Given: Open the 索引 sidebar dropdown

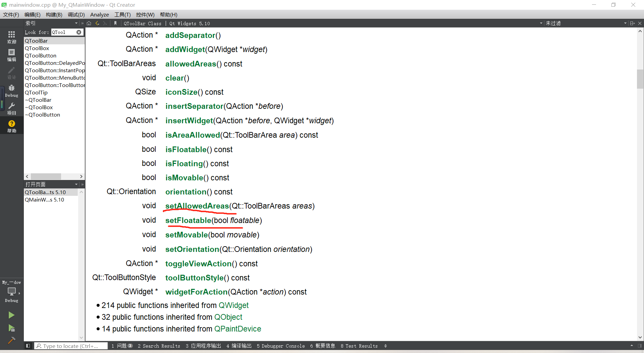Looking at the screenshot, I should point(76,23).
